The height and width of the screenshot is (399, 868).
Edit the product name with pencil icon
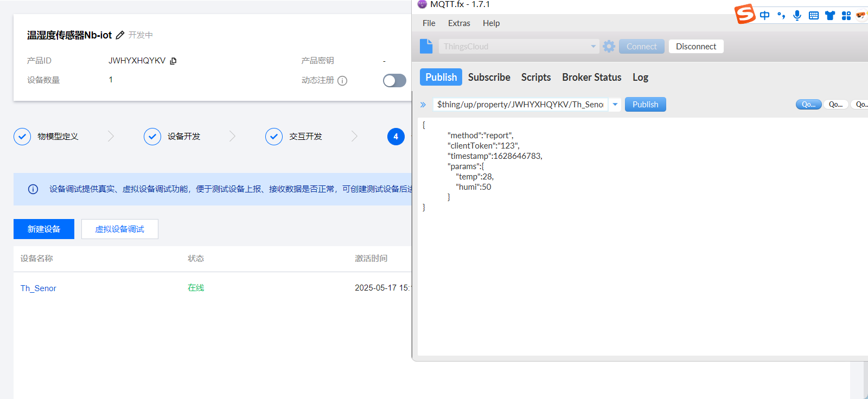[x=120, y=35]
